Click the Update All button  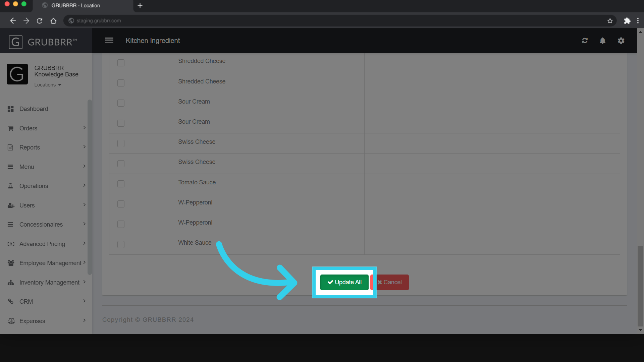click(x=344, y=282)
